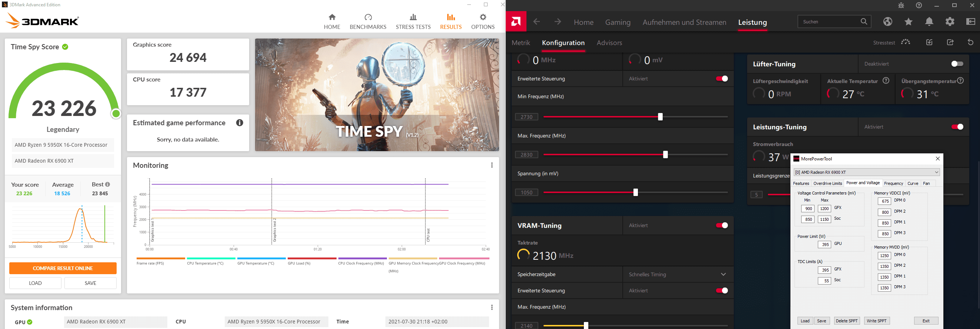The height and width of the screenshot is (329, 980).
Task: Open the AMD notifications bell icon
Action: (x=929, y=22)
